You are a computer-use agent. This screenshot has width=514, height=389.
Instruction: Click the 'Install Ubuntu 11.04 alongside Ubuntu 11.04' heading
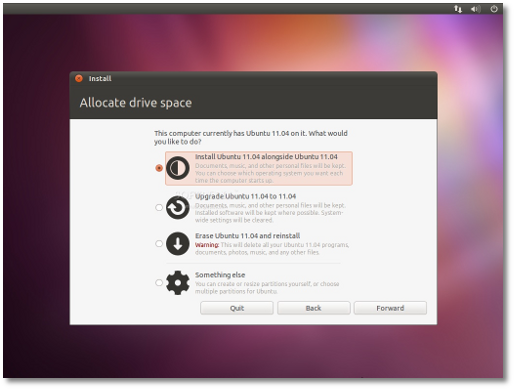(x=266, y=157)
